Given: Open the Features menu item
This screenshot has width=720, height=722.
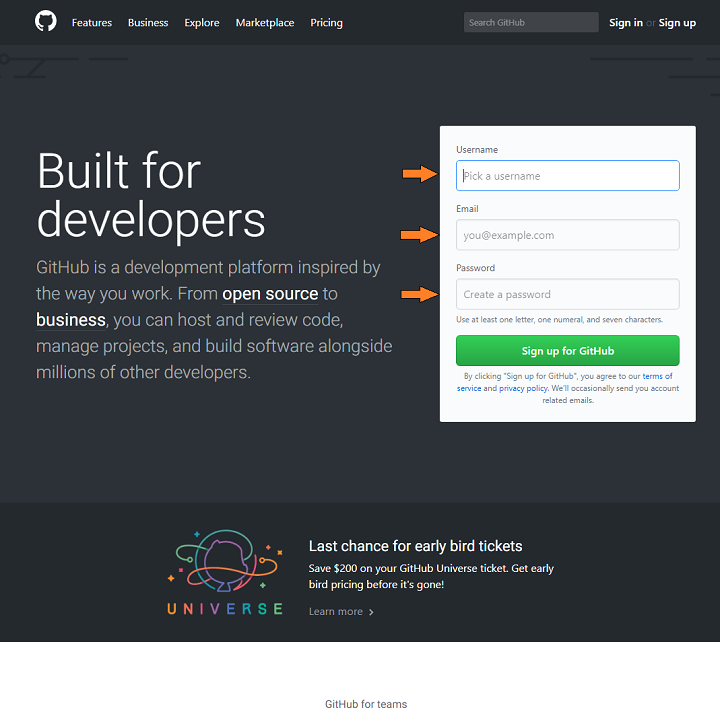Looking at the screenshot, I should [x=92, y=23].
